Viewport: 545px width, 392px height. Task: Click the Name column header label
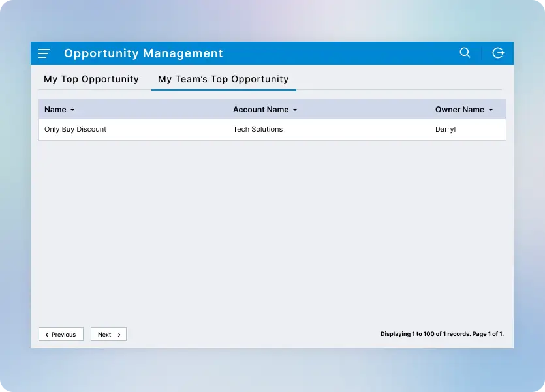click(x=55, y=110)
